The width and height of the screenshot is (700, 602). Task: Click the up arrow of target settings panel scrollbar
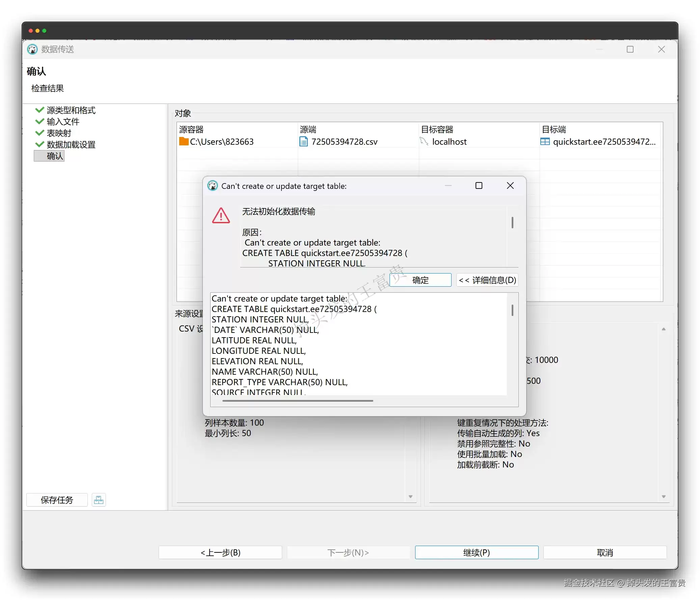point(664,329)
